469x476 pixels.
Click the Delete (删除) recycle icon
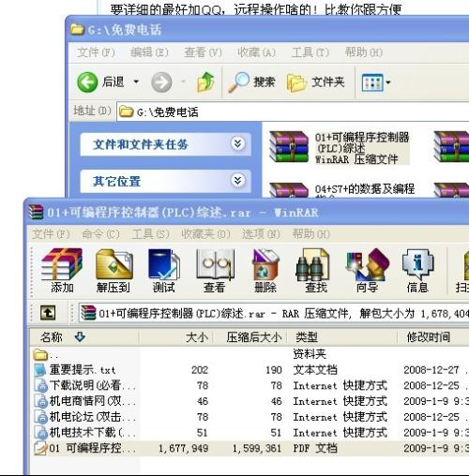[265, 270]
